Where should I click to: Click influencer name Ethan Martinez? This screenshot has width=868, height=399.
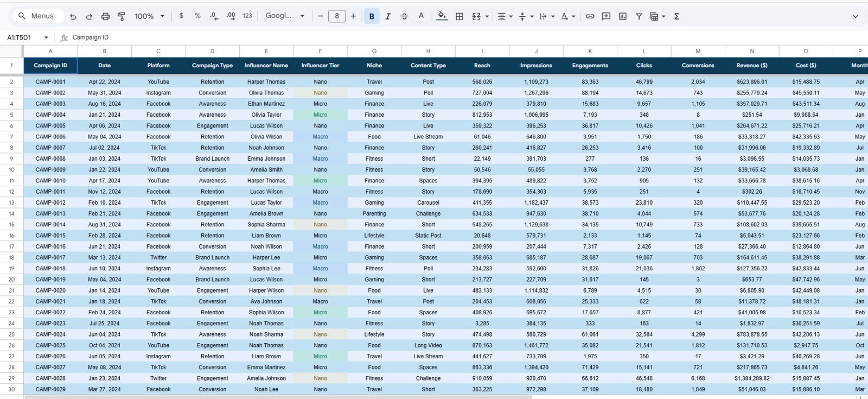(x=266, y=104)
